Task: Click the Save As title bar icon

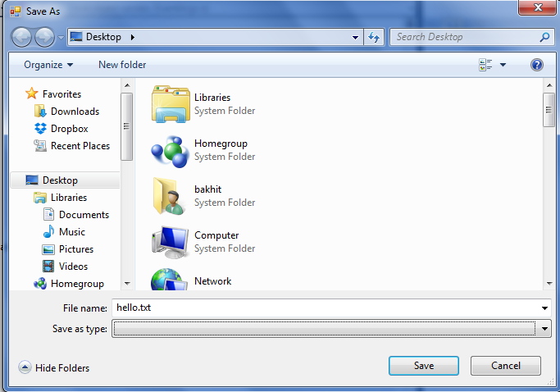Action: [x=16, y=11]
